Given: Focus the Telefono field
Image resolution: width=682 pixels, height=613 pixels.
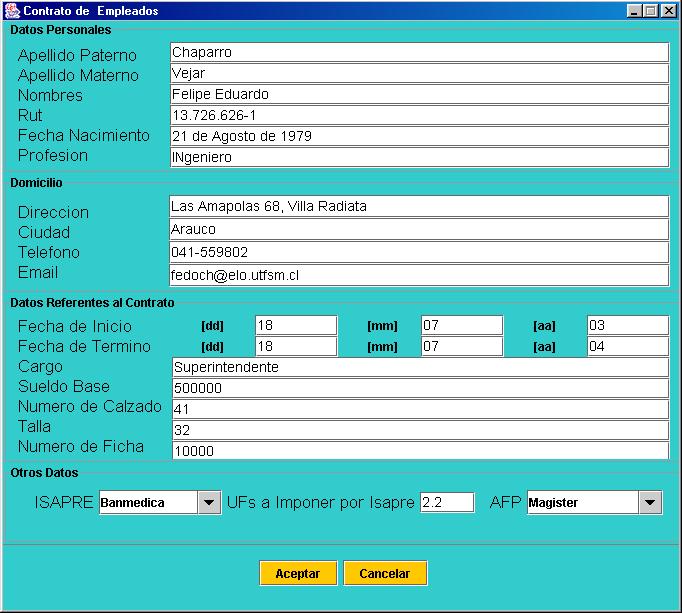Looking at the screenshot, I should pyautogui.click(x=418, y=253).
